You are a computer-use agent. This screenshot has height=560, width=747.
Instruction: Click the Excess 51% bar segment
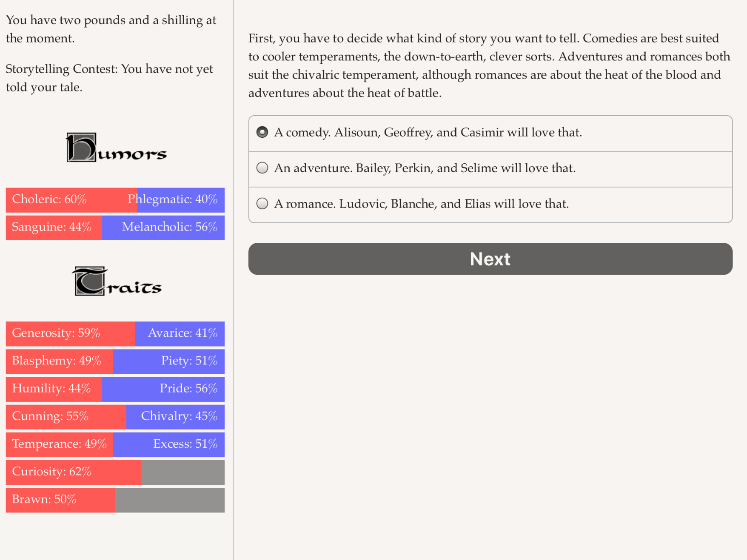pos(169,444)
